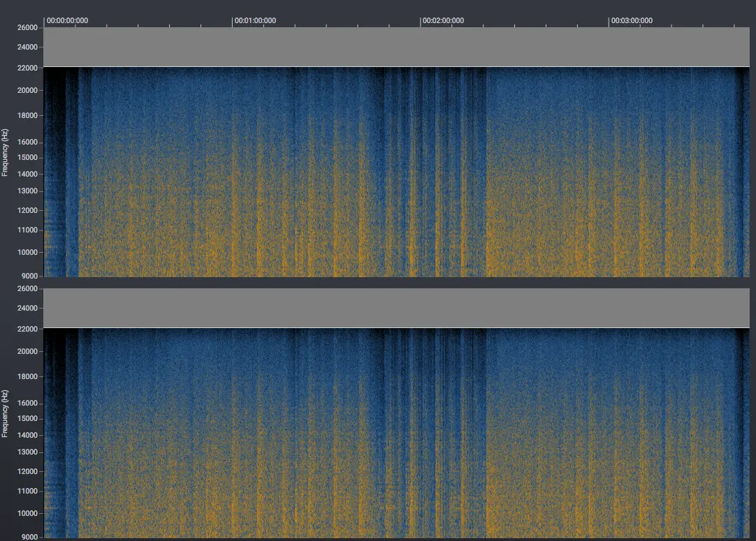The width and height of the screenshot is (756, 541).
Task: Click the 14000 label on the bottom channel scale
Action: click(28, 436)
